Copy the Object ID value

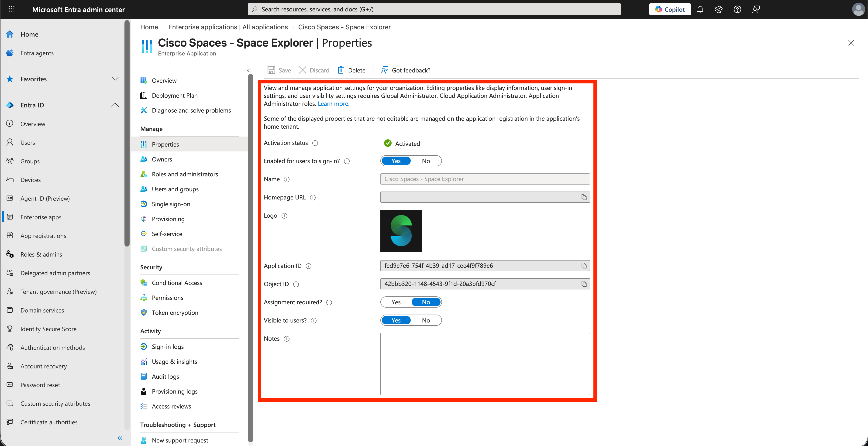[584, 284]
